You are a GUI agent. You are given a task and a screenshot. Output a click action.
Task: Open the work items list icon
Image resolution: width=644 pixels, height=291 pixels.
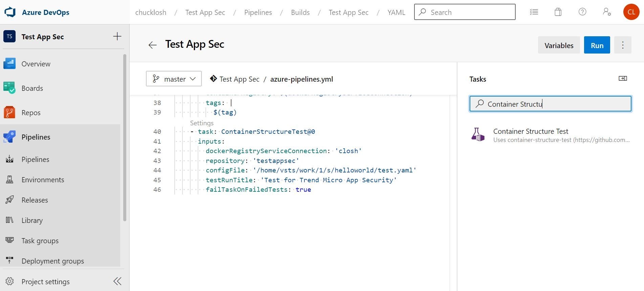534,12
